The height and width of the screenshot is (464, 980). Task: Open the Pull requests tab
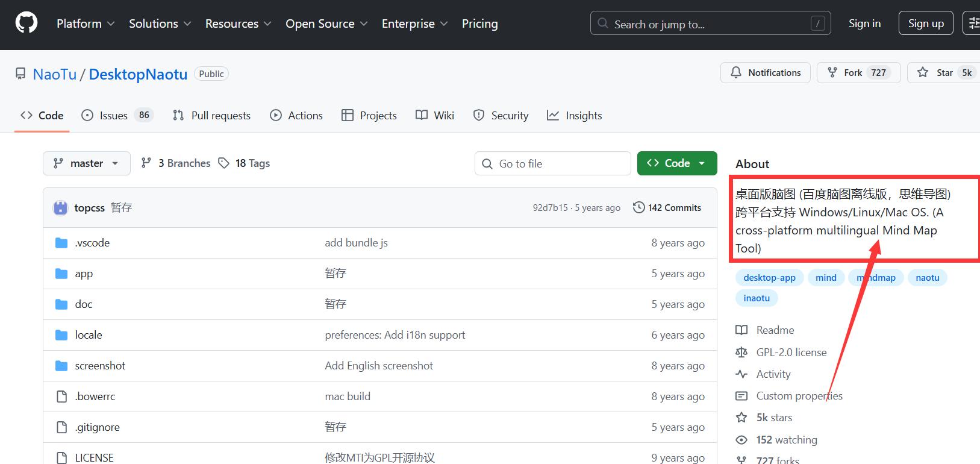point(211,116)
